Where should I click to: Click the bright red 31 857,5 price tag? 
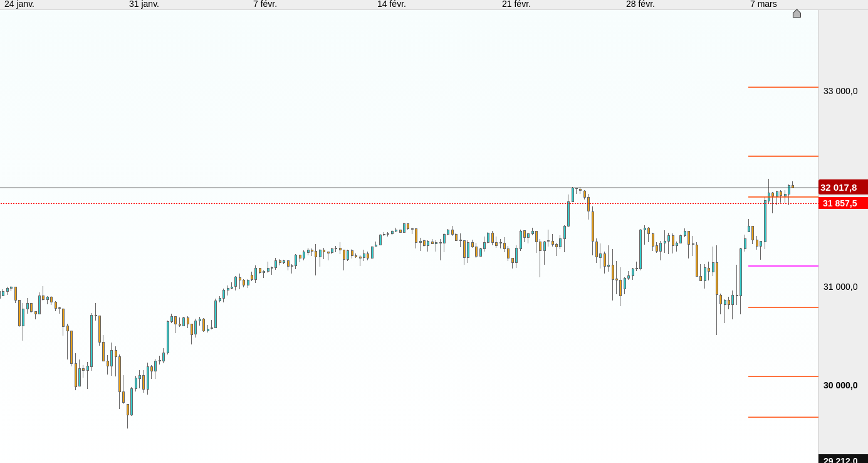843,203
